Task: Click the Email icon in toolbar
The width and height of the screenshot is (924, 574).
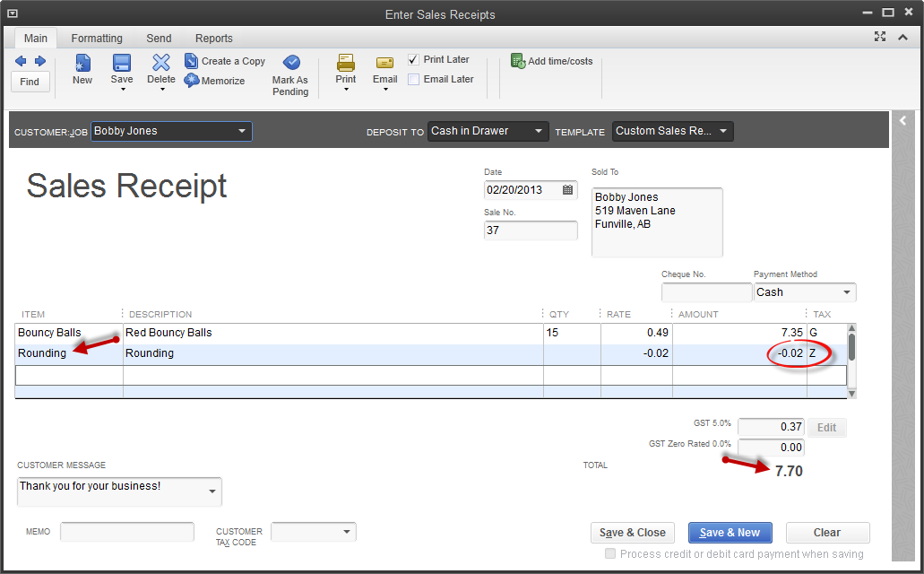Action: (x=384, y=63)
